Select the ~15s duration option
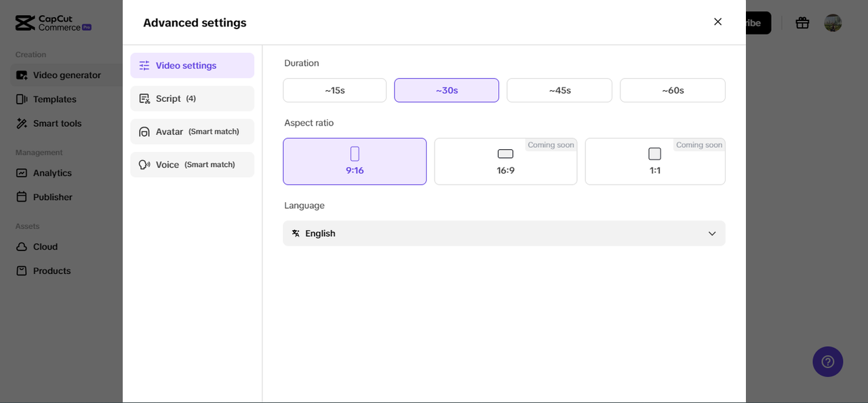 click(335, 90)
